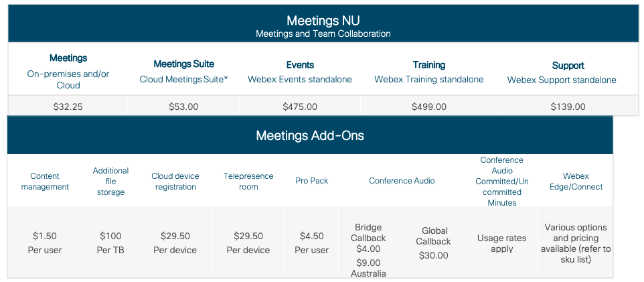Select the Pro Pack label
This screenshot has width=644, height=282.
312,181
